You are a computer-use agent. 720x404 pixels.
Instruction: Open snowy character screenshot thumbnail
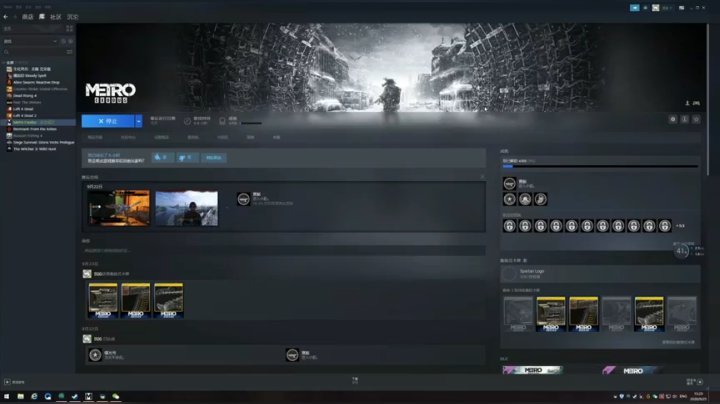point(186,208)
